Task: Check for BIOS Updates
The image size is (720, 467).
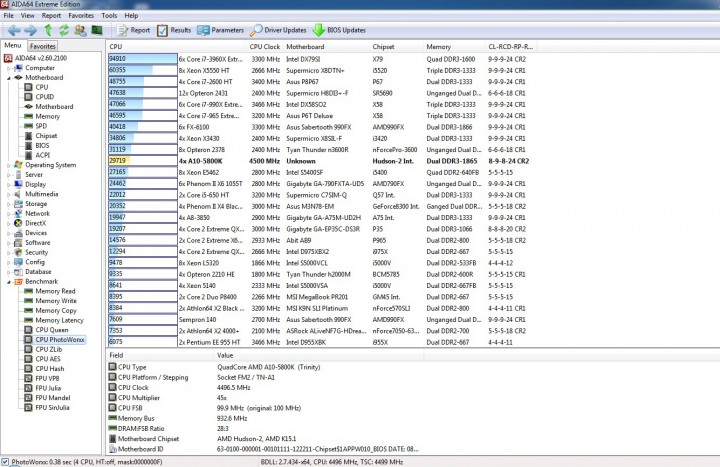Action: pos(339,30)
